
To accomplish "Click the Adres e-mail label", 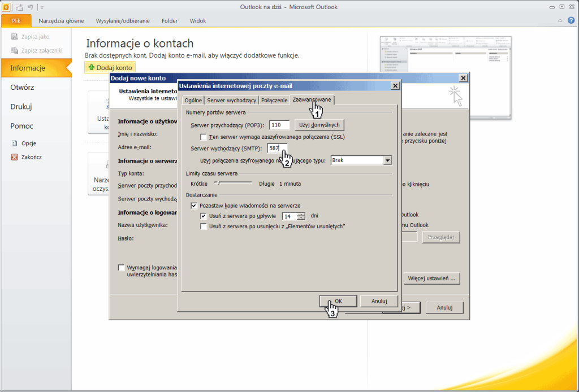I will [135, 147].
